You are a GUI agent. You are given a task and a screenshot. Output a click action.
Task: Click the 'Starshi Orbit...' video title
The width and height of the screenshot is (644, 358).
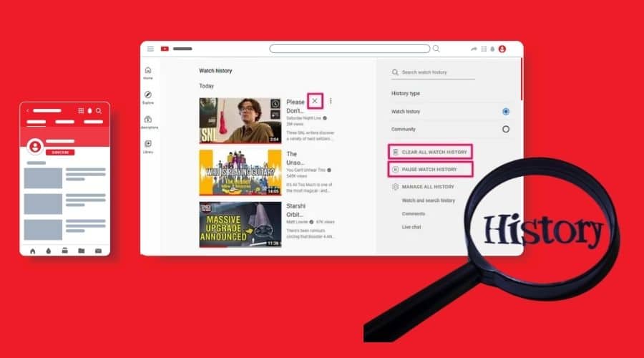click(x=296, y=210)
